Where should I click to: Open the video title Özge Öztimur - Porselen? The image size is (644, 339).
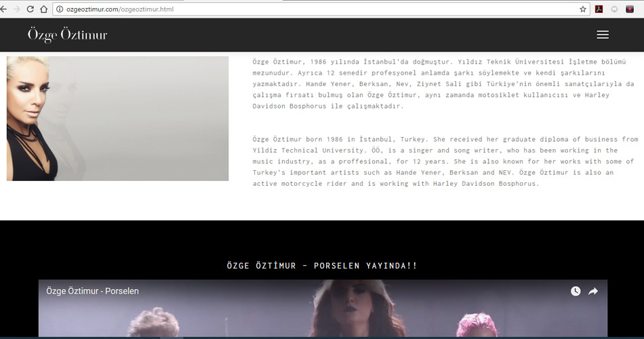(x=92, y=291)
